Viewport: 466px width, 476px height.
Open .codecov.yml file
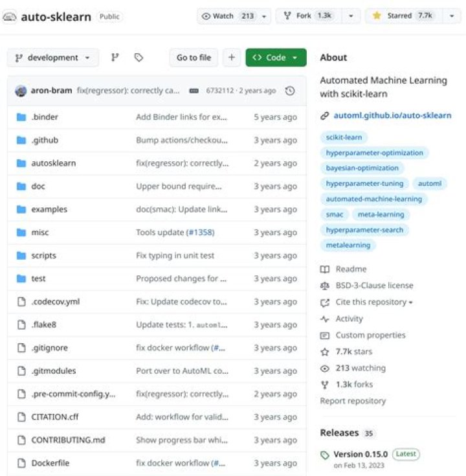pyautogui.click(x=55, y=301)
